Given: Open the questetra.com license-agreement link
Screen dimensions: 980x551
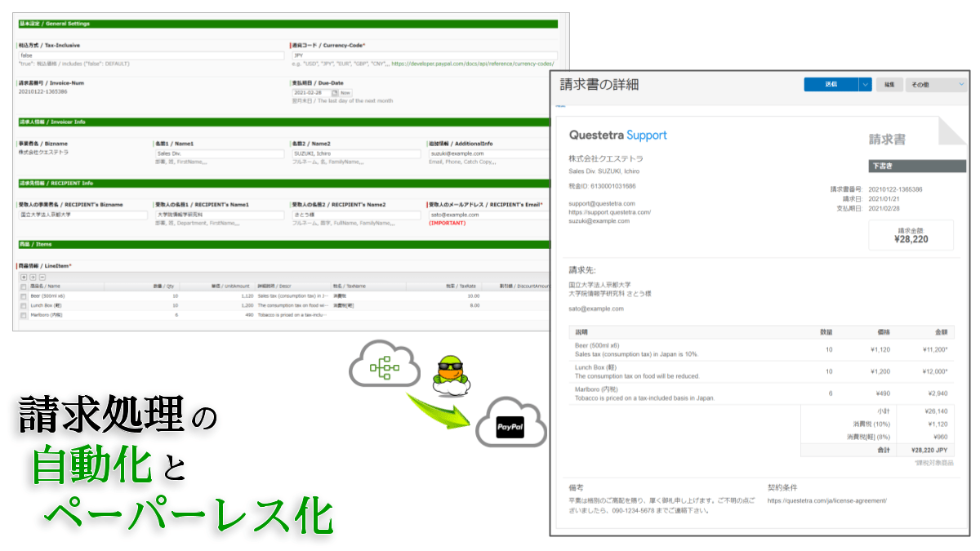Looking at the screenshot, I should pos(826,500).
